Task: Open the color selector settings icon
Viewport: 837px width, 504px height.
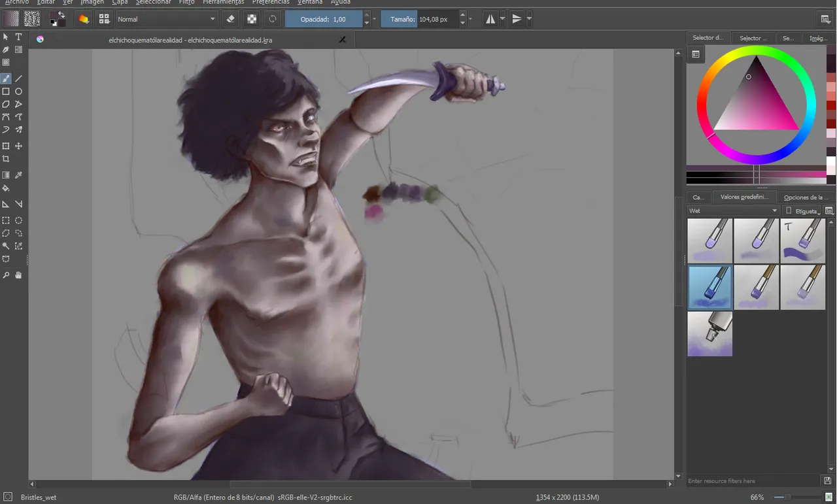Action: pos(696,54)
